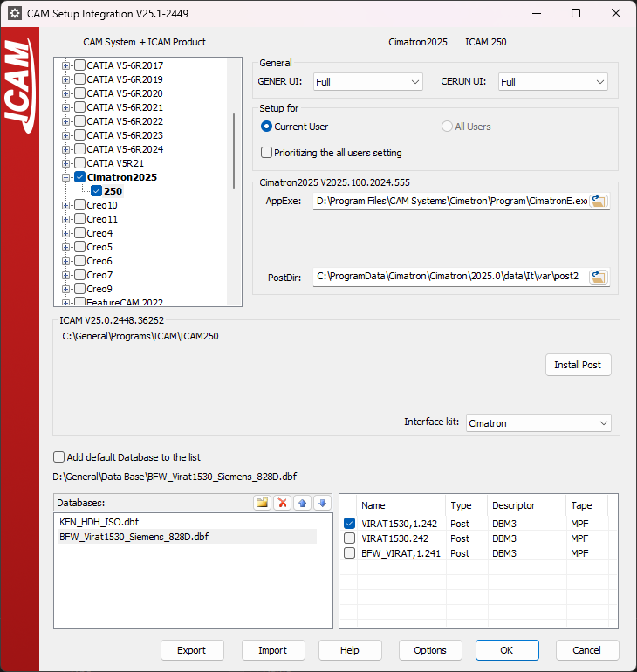Select the Creo11 tree item

tap(102, 219)
